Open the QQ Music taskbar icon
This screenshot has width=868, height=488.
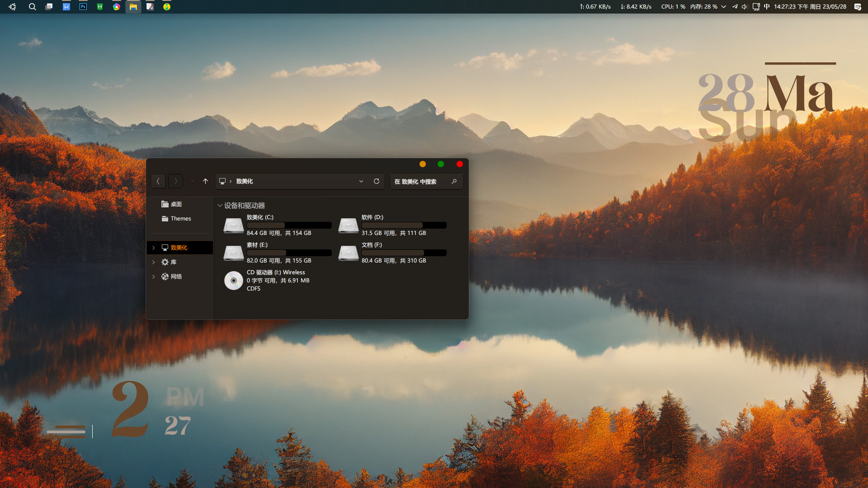(167, 7)
